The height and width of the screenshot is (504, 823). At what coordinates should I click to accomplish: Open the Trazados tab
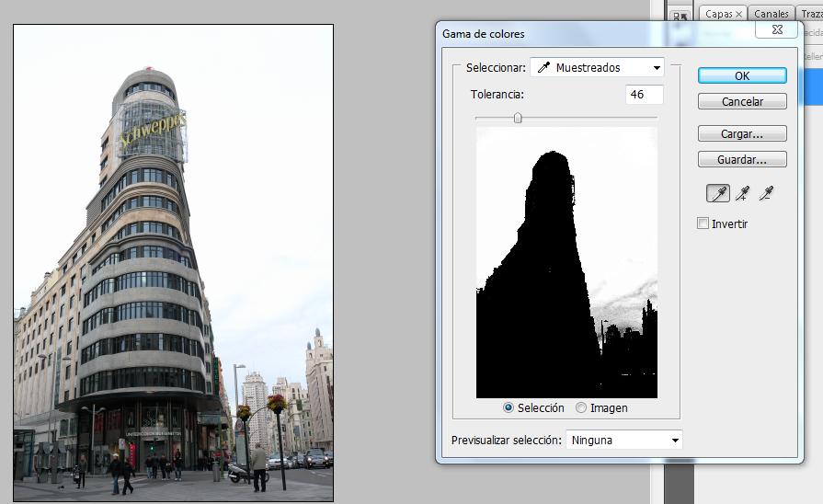pyautogui.click(x=810, y=15)
